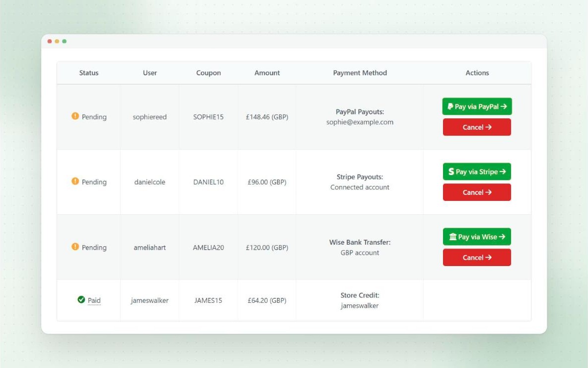Click the green paid checkmark for jameswalker
This screenshot has width=588, height=368.
click(x=81, y=300)
